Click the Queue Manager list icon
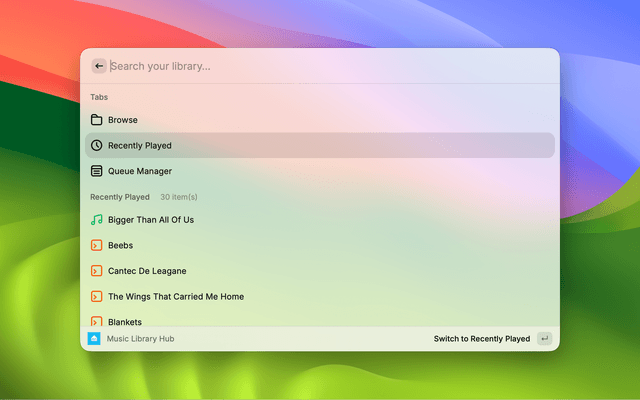 pyautogui.click(x=97, y=171)
